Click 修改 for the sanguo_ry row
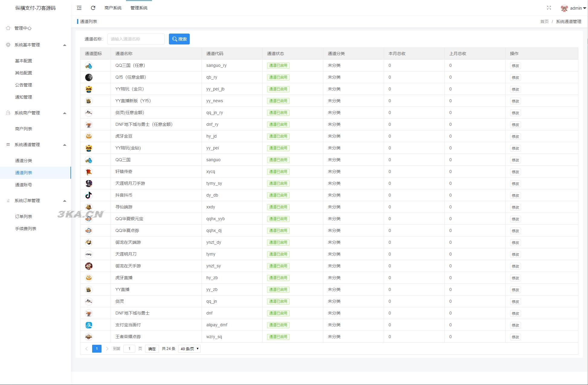This screenshot has height=385, width=588. (x=515, y=66)
